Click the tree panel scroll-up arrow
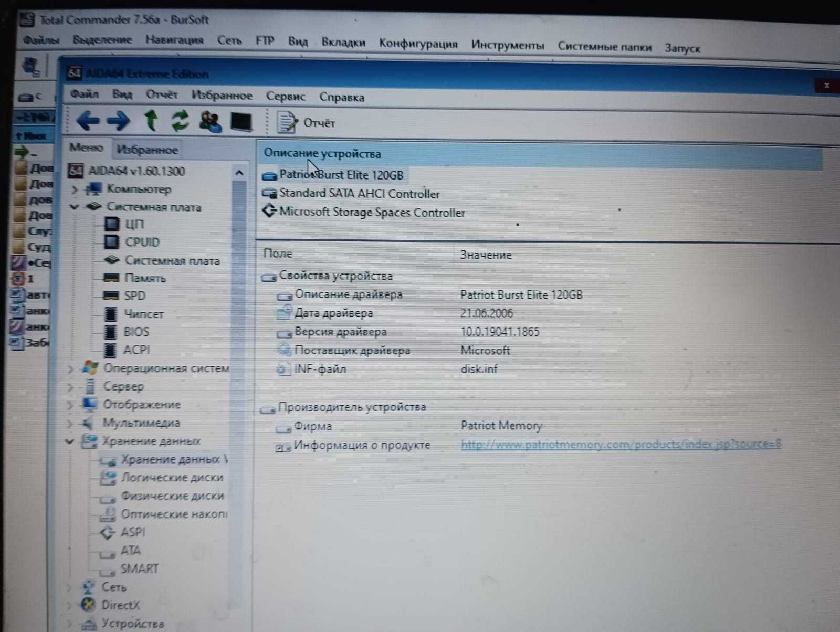The height and width of the screenshot is (632, 840). 239,172
